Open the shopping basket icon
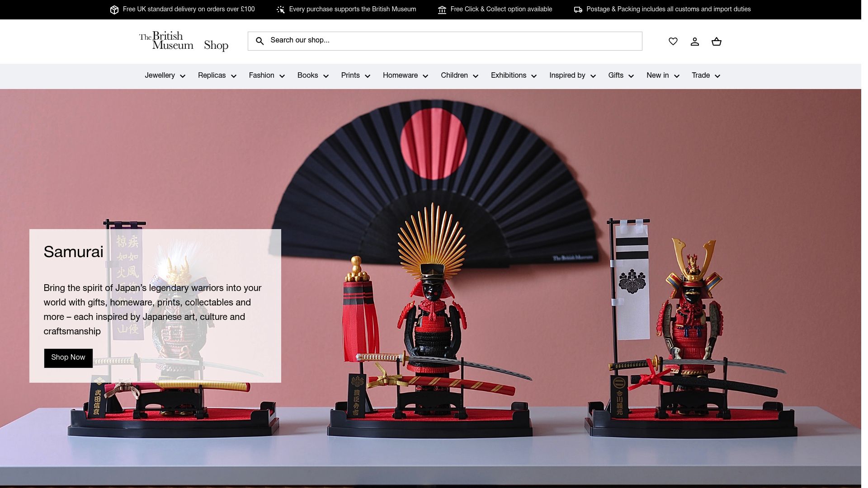This screenshot has height=488, width=868. point(717,42)
